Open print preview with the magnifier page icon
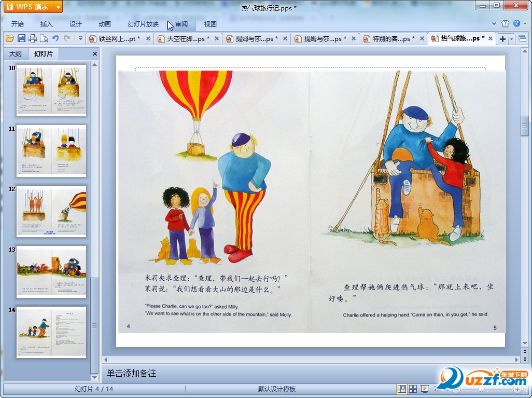 point(44,38)
